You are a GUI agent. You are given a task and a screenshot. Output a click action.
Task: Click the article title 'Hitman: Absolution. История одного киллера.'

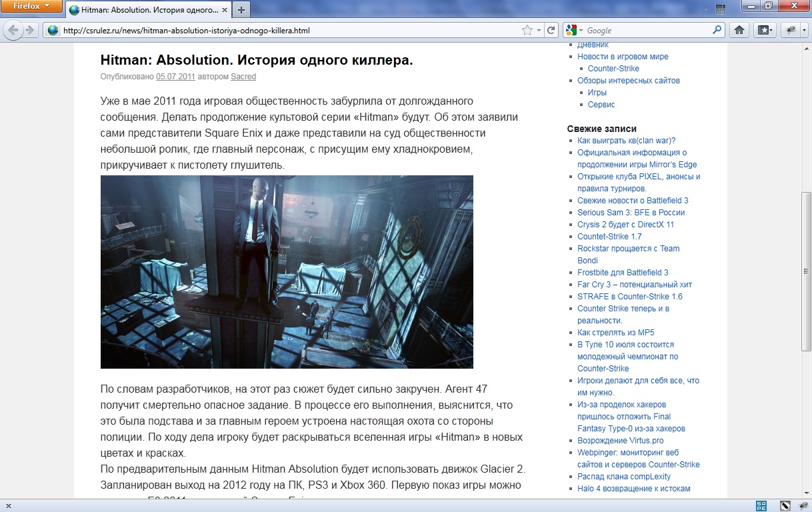click(257, 60)
